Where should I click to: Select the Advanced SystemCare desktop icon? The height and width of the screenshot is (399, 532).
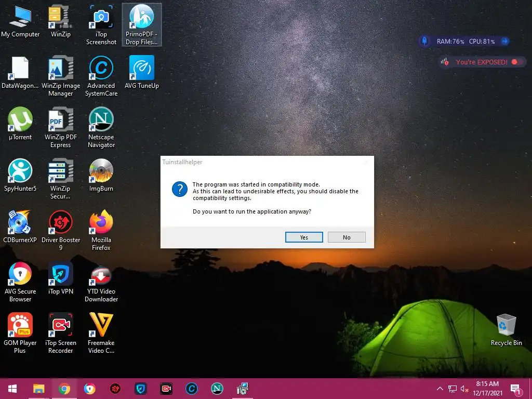pyautogui.click(x=101, y=76)
